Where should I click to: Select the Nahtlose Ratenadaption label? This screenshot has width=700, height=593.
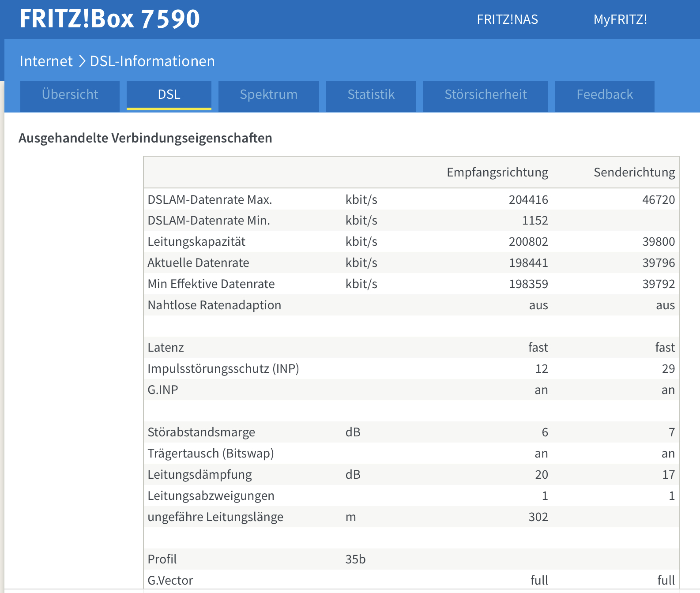click(214, 305)
